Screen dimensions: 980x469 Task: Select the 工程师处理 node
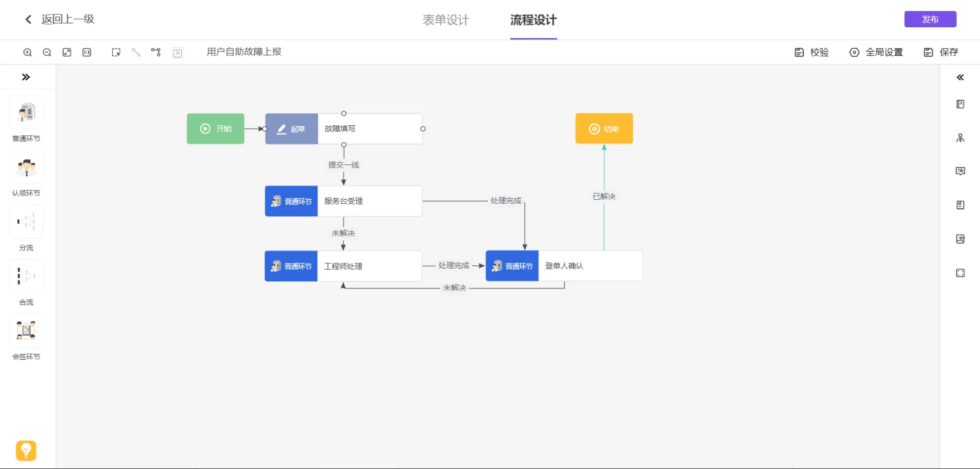point(343,266)
